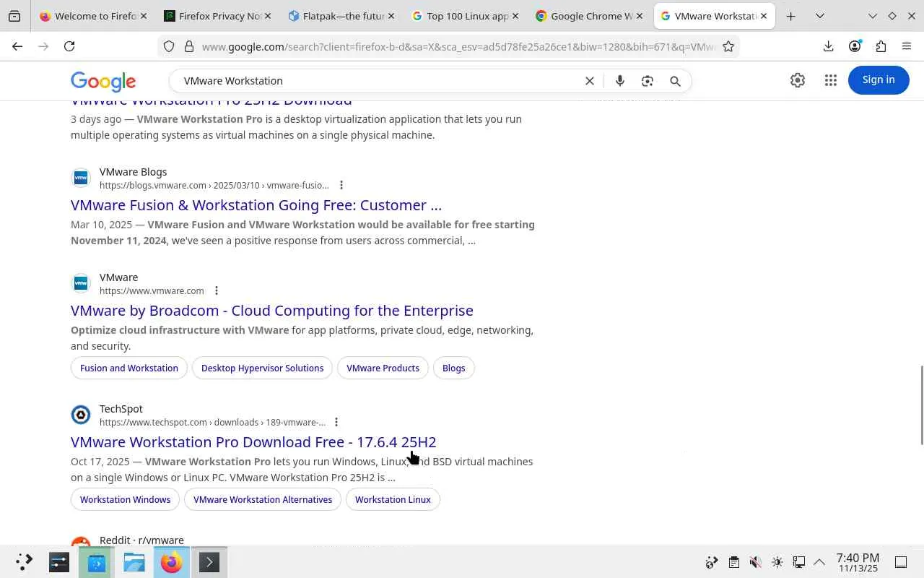Open the VMware Blogs site name link
The width and height of the screenshot is (924, 578).
(x=134, y=172)
